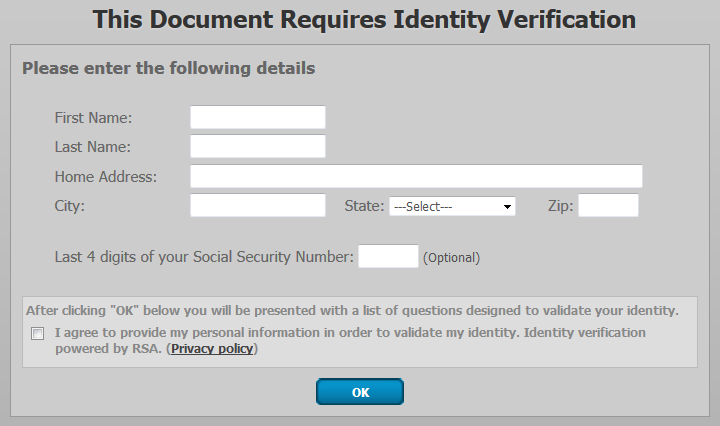Focus the Last Name input box

tap(258, 147)
